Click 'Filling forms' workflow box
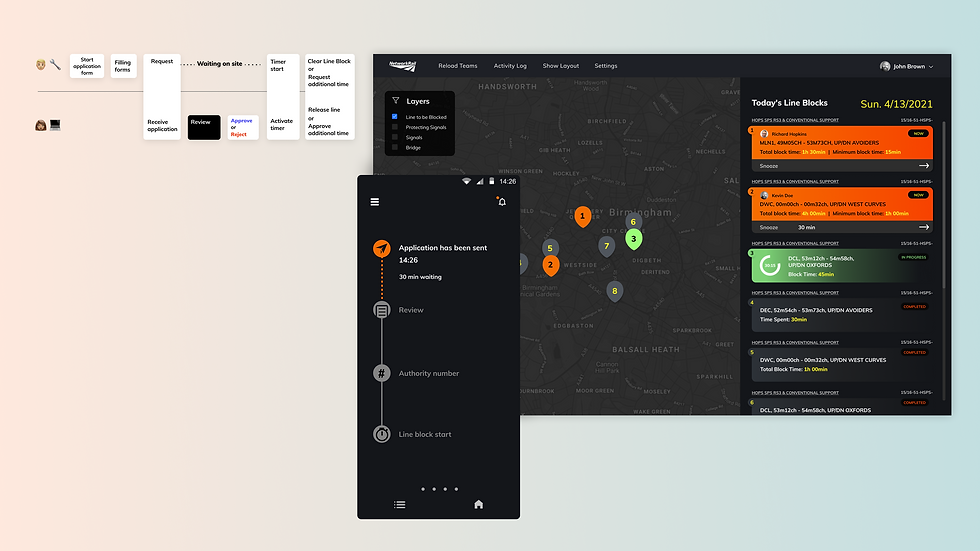This screenshot has width=980, height=551. 123,66
